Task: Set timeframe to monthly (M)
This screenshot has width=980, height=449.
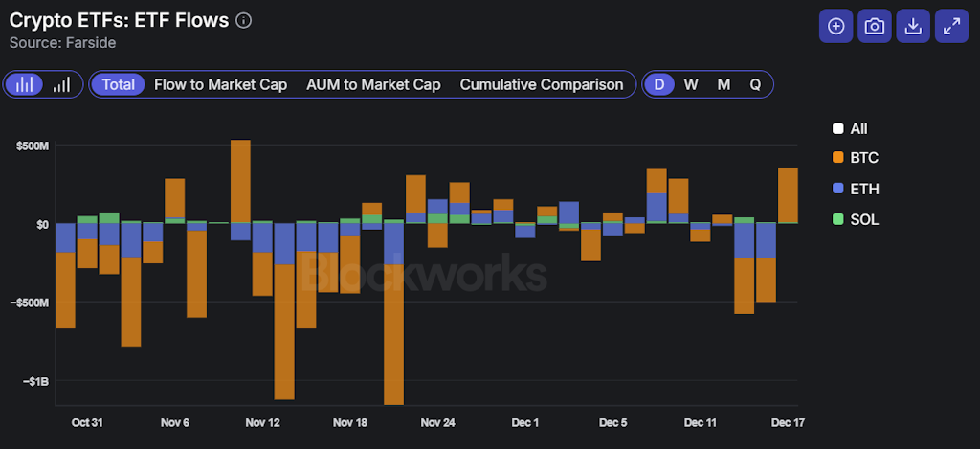Action: [724, 84]
